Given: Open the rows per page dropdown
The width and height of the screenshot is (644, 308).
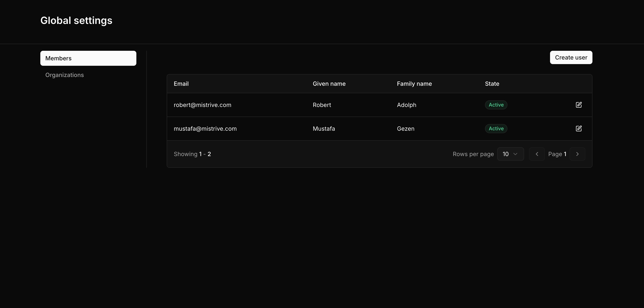Looking at the screenshot, I should point(511,154).
